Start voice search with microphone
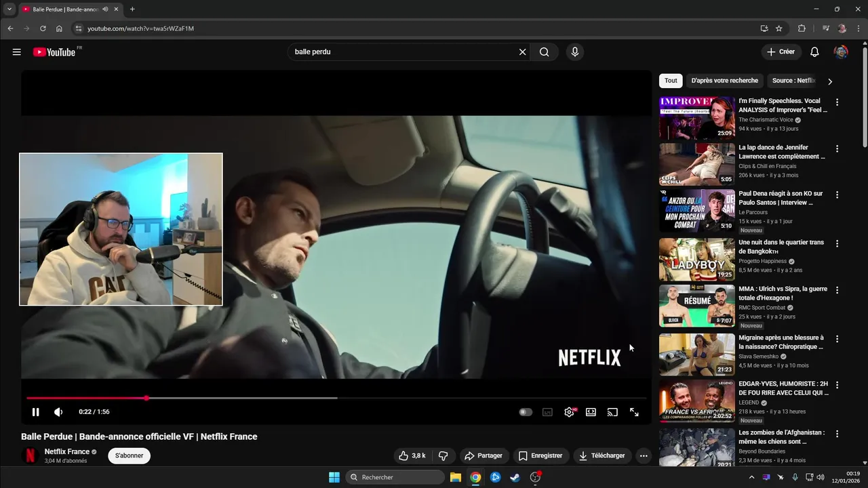Viewport: 868px width, 488px height. (x=575, y=52)
